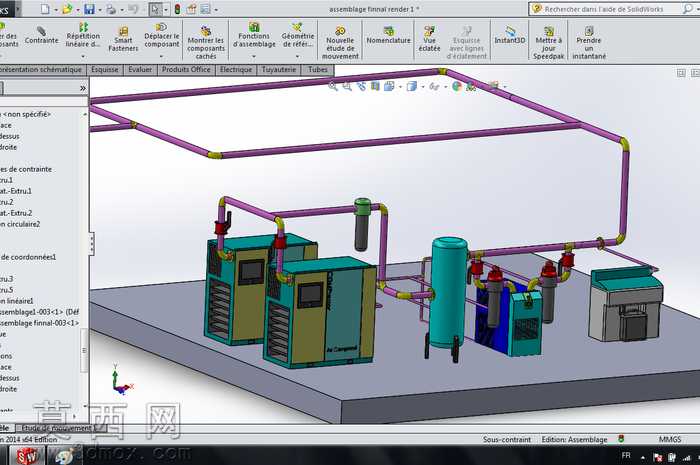Open the New document dropdown arrow
This screenshot has width=700, height=465.
56,9
